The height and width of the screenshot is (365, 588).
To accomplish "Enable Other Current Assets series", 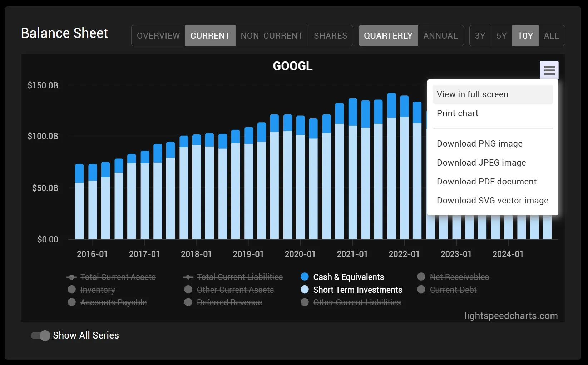I will [229, 290].
